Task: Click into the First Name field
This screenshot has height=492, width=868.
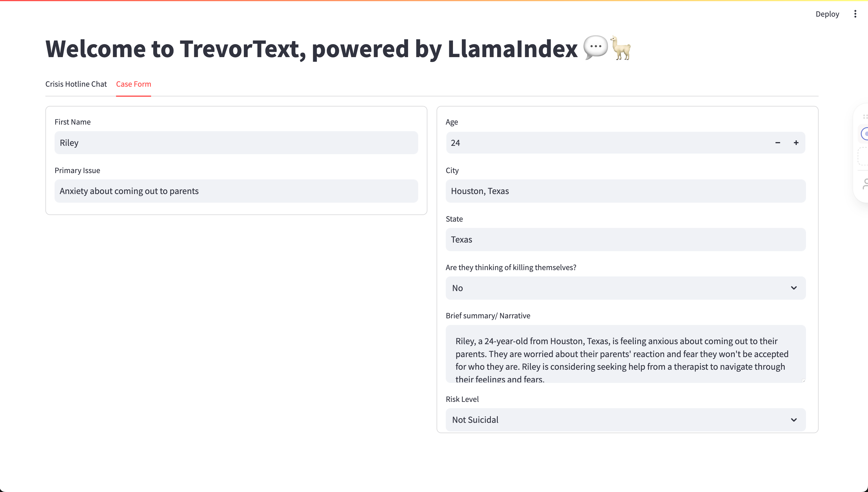Action: point(236,143)
